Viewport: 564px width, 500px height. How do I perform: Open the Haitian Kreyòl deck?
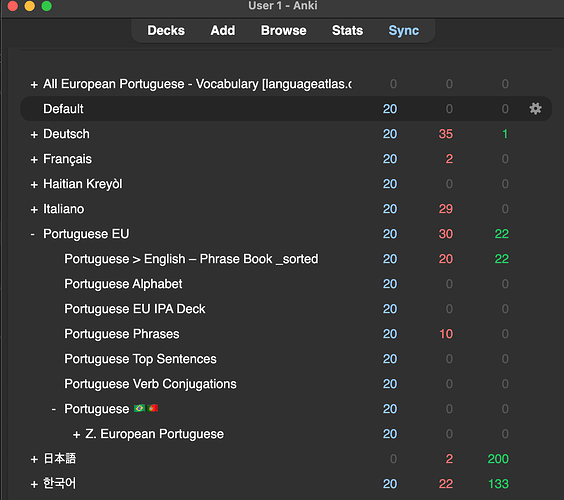coord(83,184)
